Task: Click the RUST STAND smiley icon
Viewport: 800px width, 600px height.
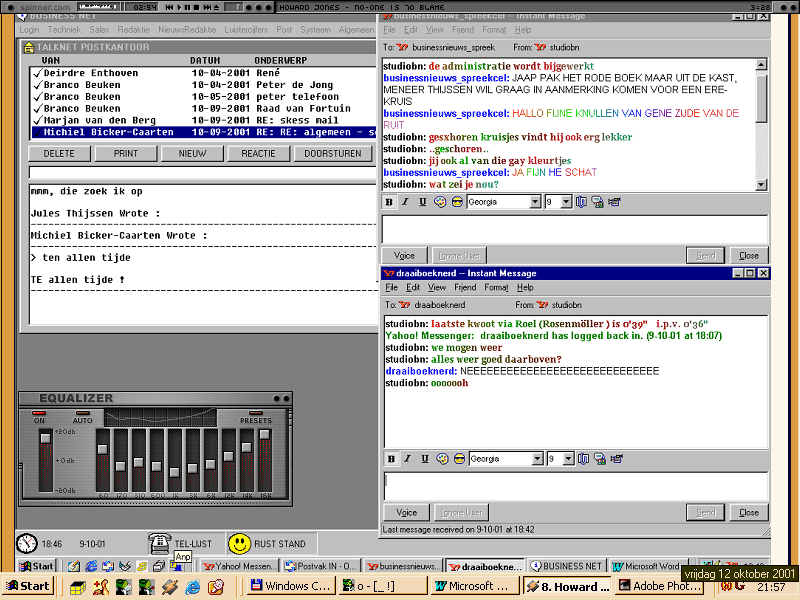Action: click(x=238, y=544)
